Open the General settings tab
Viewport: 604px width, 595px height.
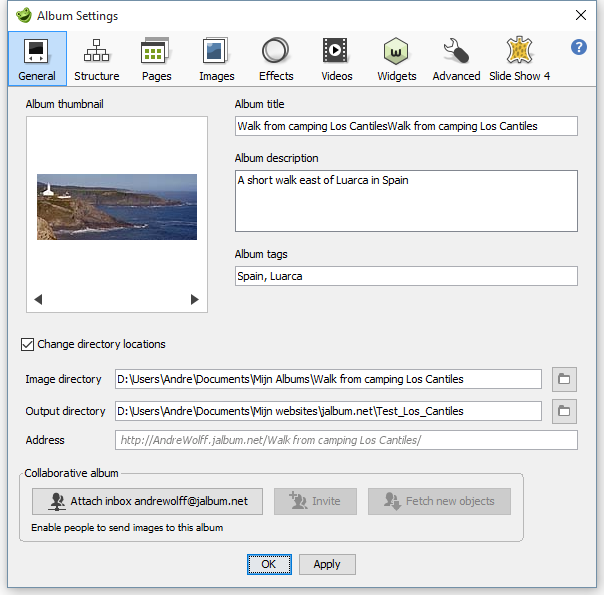coord(37,58)
